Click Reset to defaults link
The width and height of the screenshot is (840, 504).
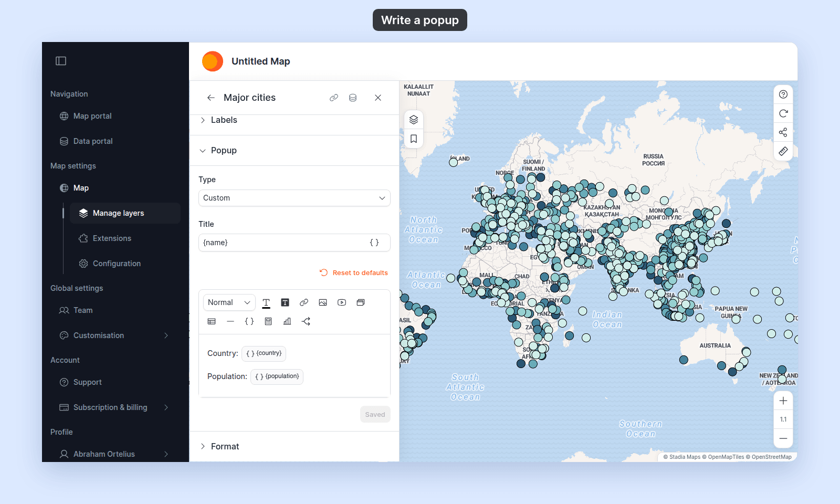[354, 273]
